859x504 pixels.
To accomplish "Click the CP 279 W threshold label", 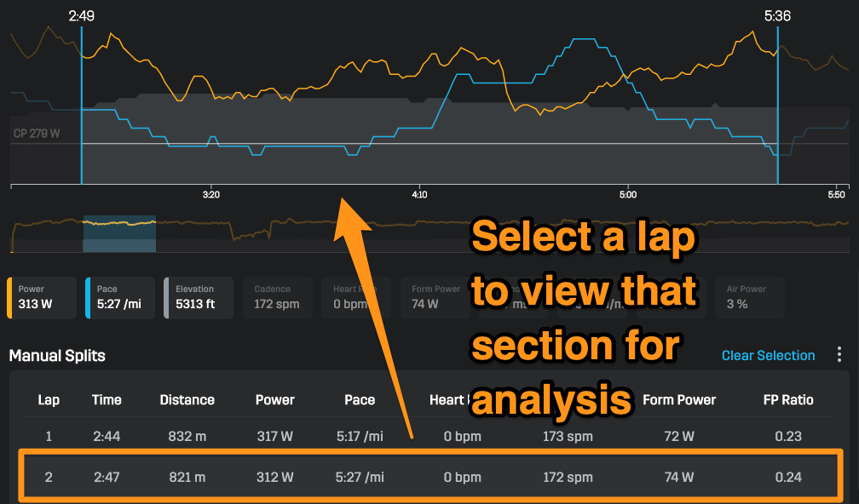I will point(37,134).
